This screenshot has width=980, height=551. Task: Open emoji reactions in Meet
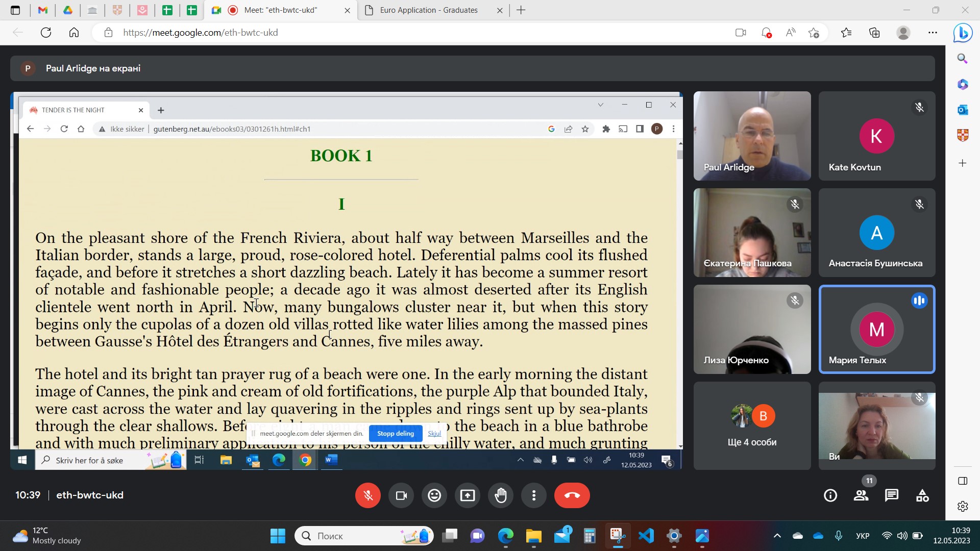[434, 495]
